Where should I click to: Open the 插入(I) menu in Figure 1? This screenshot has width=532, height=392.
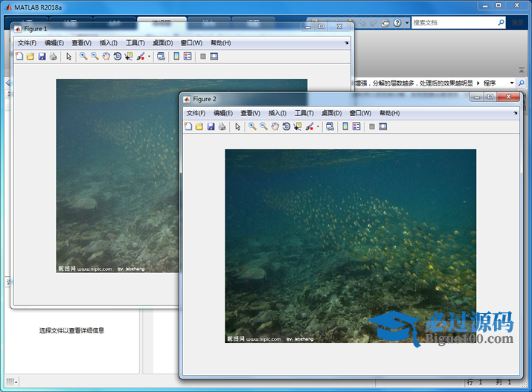tap(109, 43)
